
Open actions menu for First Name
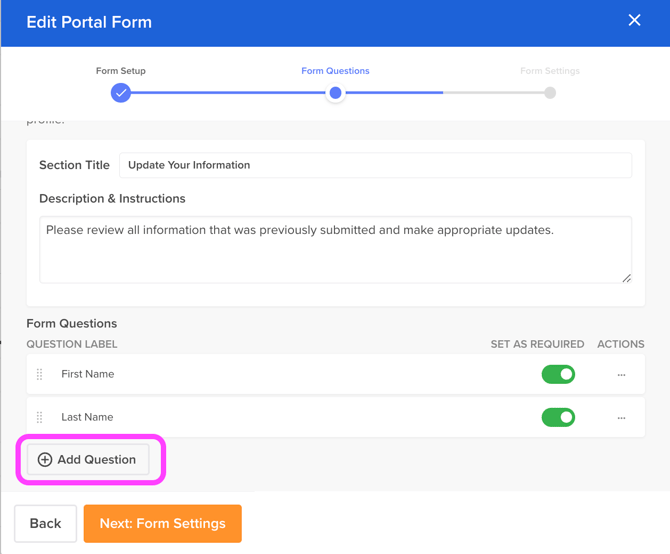click(621, 375)
